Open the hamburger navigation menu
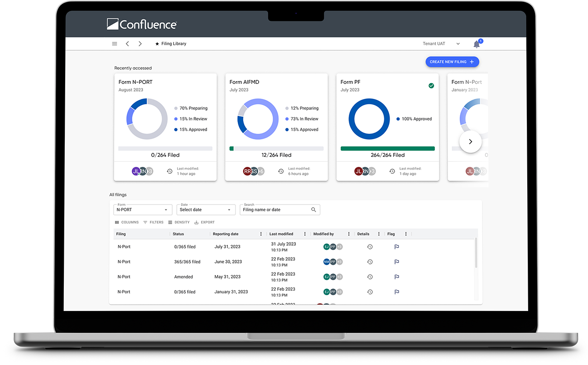This screenshot has width=588, height=365. (115, 44)
